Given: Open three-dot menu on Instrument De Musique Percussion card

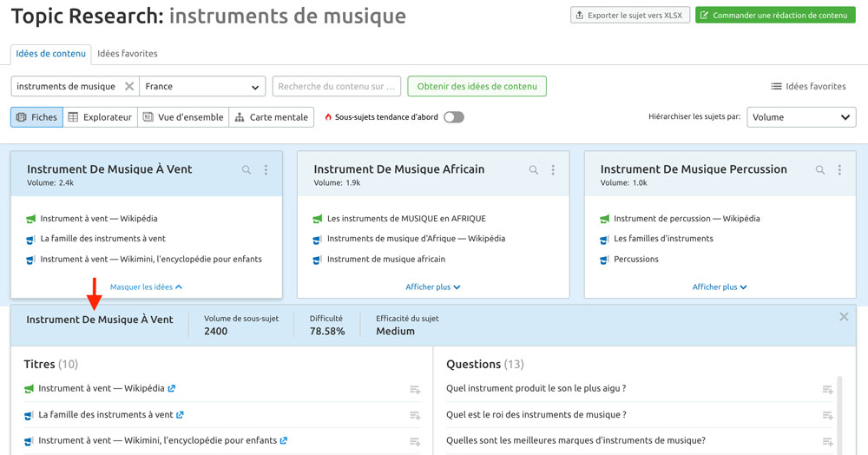Looking at the screenshot, I should pyautogui.click(x=839, y=170).
